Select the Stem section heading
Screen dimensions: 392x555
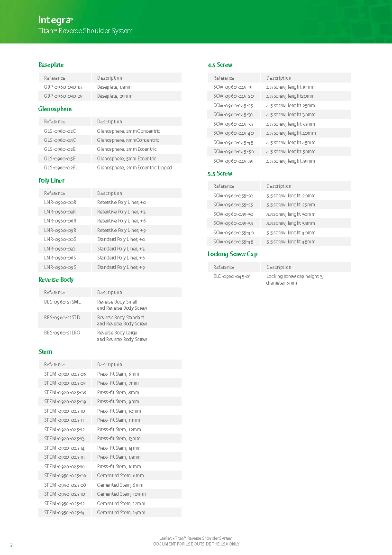46,352
